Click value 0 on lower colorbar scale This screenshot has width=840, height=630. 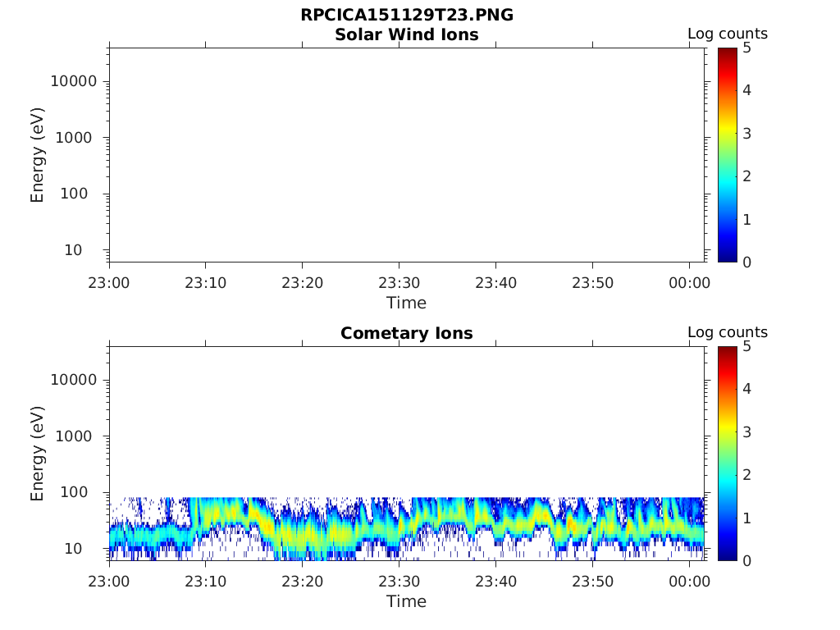pos(746,561)
